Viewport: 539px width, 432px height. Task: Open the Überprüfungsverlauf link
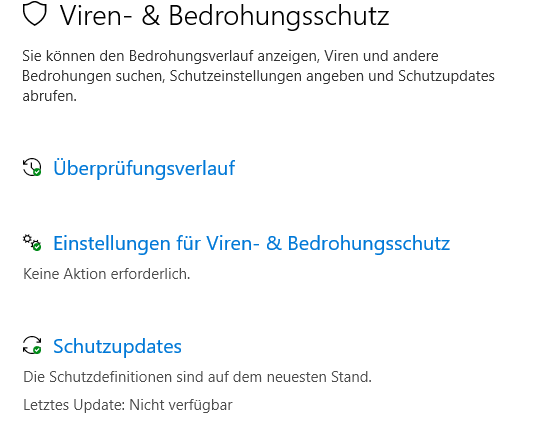coord(144,168)
